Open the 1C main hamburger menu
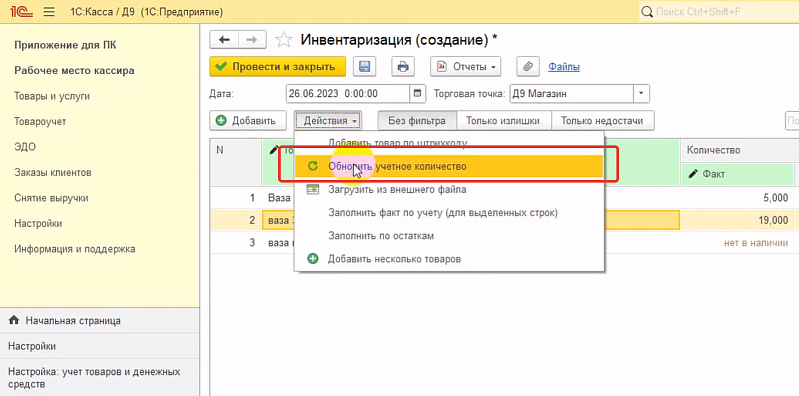This screenshot has height=396, width=799. 49,11
